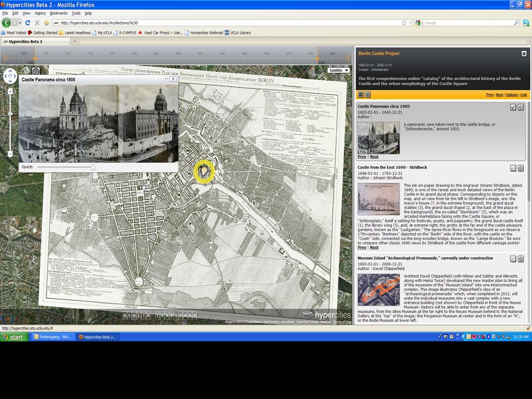Minimize Castle Panorama circa 1905 popup

166,79
